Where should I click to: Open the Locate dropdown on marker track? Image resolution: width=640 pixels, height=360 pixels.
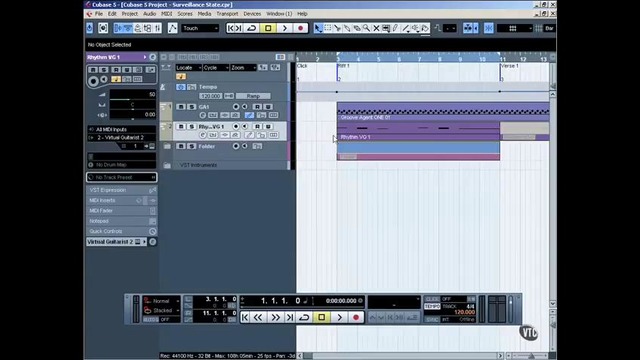(x=188, y=68)
